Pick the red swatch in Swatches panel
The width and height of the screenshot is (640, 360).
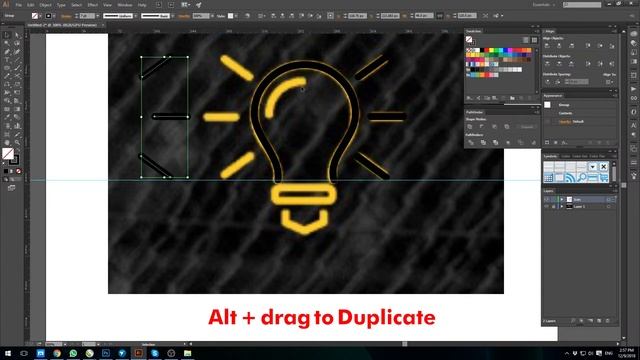click(x=487, y=50)
